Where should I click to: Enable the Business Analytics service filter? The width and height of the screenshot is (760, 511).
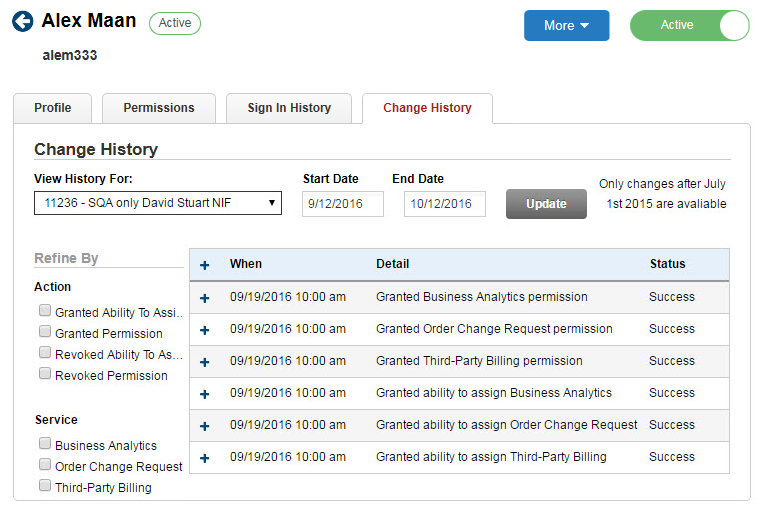coord(45,444)
